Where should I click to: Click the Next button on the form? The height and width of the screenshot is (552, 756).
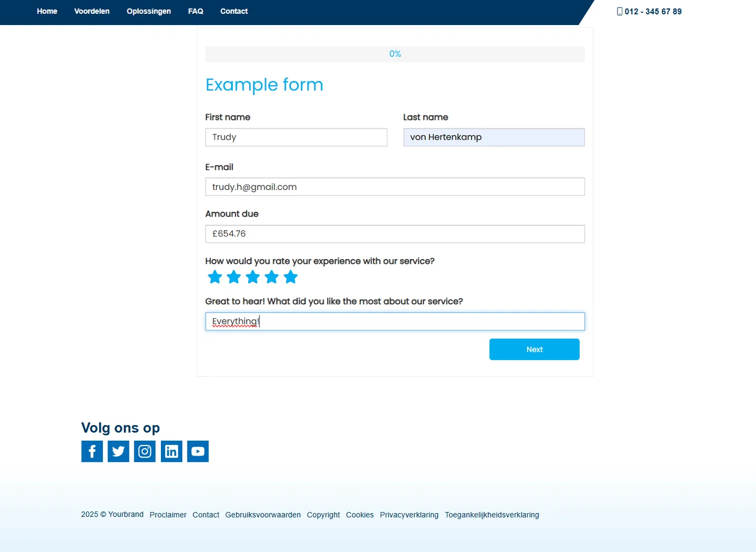coord(534,349)
